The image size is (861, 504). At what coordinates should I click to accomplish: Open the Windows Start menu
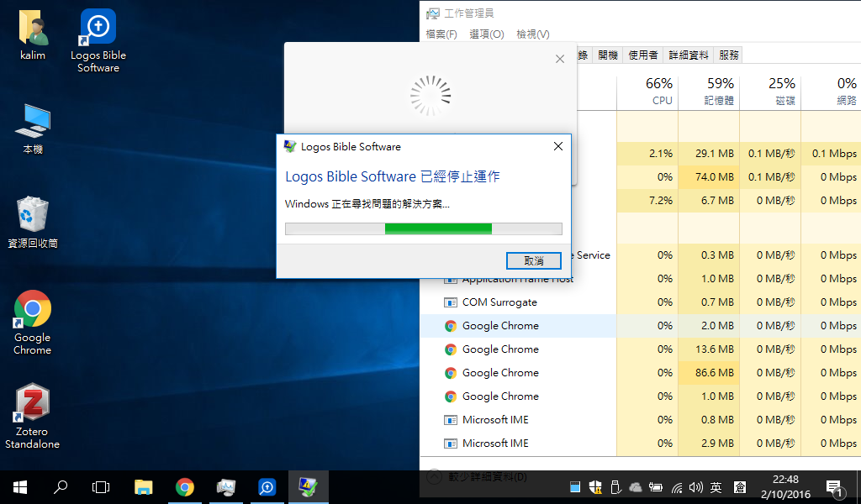coord(20,487)
